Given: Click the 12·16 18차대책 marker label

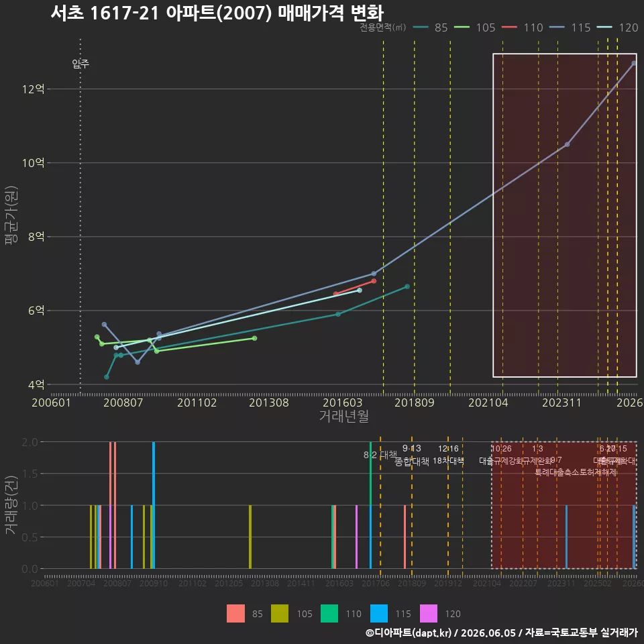Looking at the screenshot, I should pos(448,455).
